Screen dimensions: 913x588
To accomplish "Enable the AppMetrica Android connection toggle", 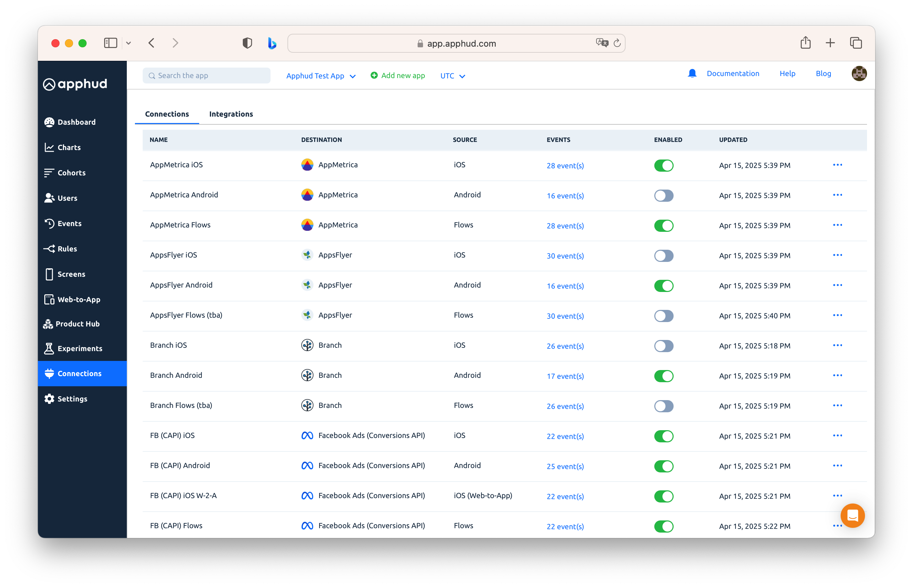I will [663, 195].
